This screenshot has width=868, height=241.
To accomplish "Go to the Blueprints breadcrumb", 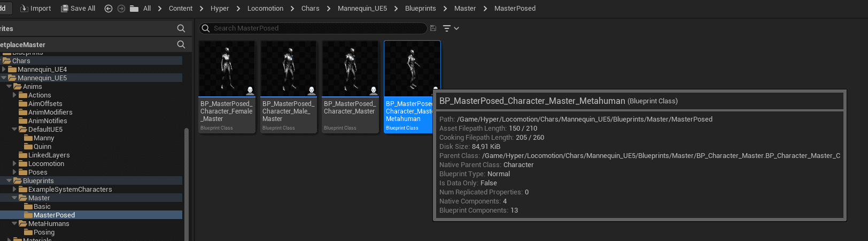I will coord(420,9).
